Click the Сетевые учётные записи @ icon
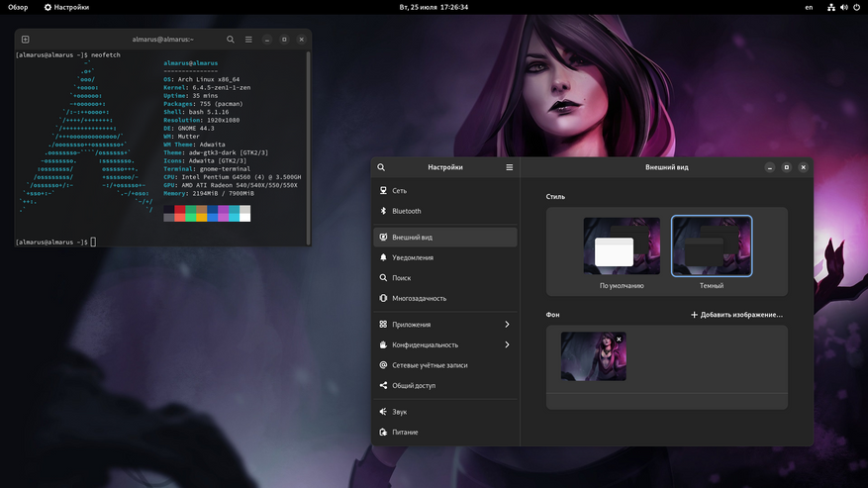Viewport: 868px width, 488px height. point(383,365)
